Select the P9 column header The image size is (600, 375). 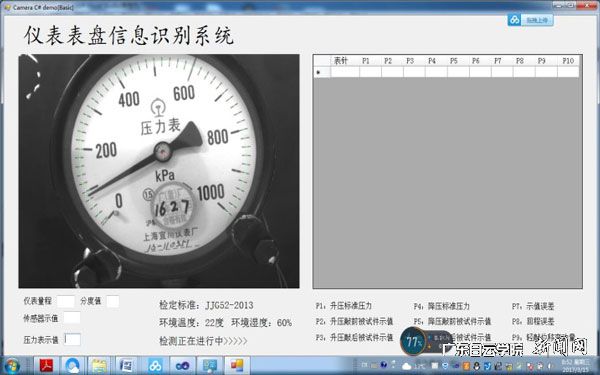point(546,60)
